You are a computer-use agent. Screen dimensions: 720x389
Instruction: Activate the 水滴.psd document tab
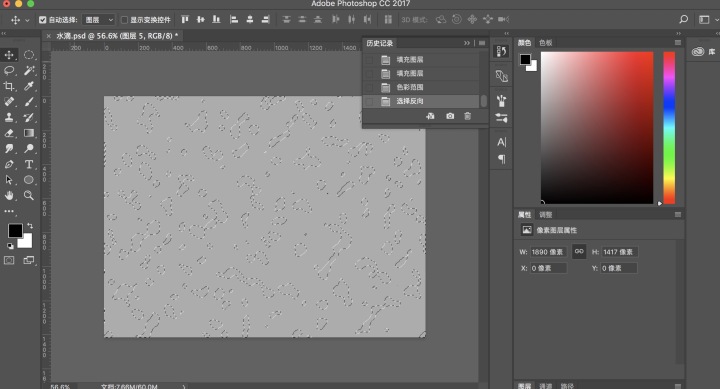(117, 36)
